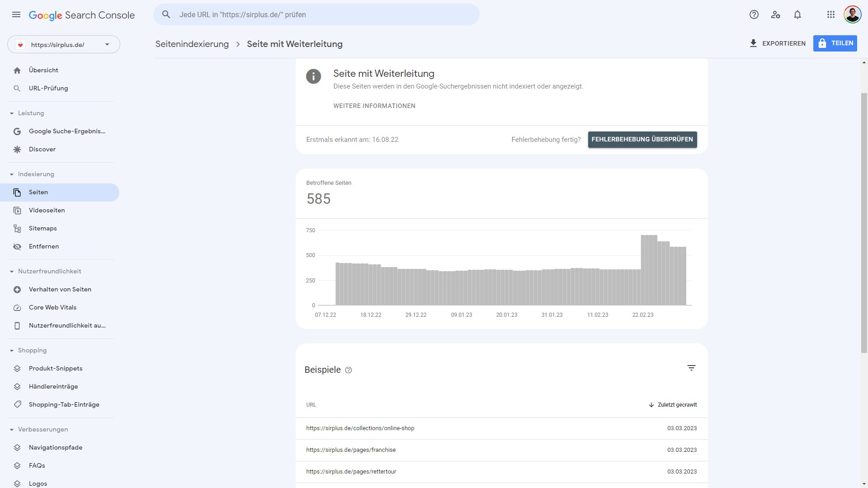This screenshot has height=488, width=868.
Task: Collapse the Indexierung section
Action: click(12, 174)
